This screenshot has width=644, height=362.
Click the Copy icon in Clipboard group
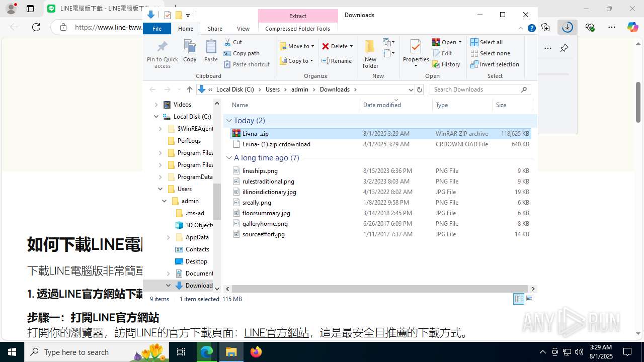tap(190, 51)
